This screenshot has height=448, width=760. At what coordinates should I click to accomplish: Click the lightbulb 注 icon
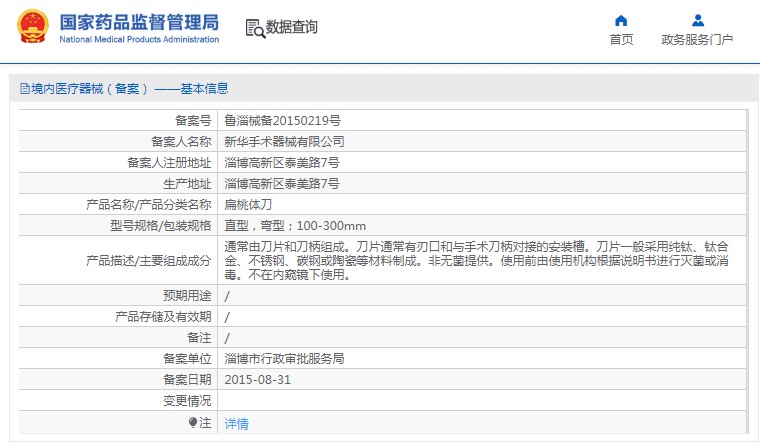[x=193, y=423]
